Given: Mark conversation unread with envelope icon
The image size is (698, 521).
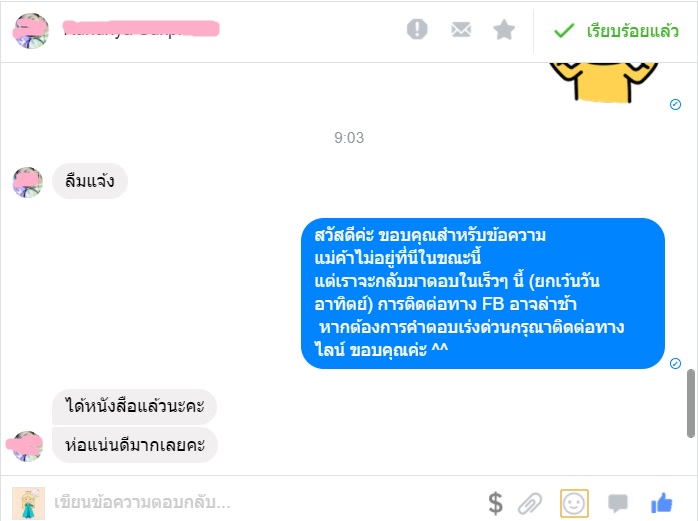Looking at the screenshot, I should click(x=461, y=30).
